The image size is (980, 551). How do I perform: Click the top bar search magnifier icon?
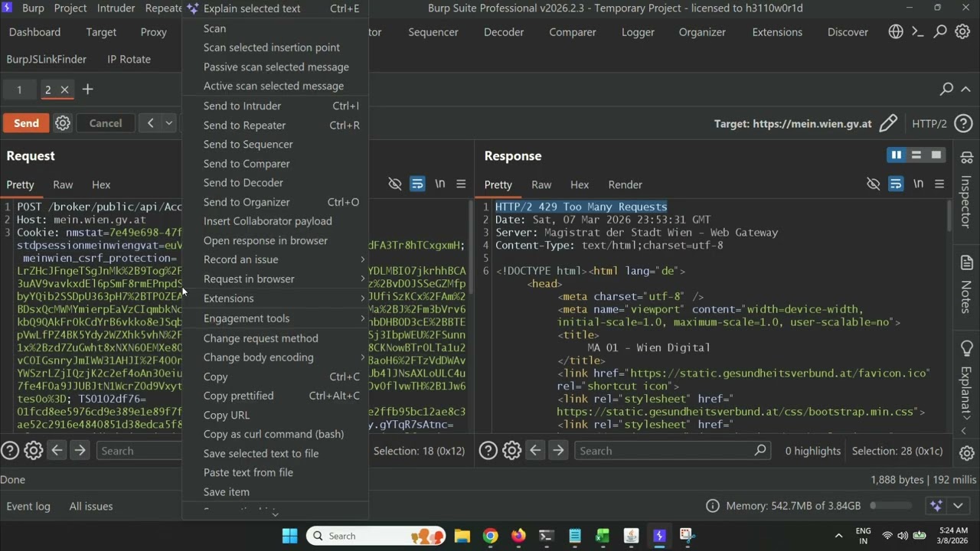click(940, 32)
